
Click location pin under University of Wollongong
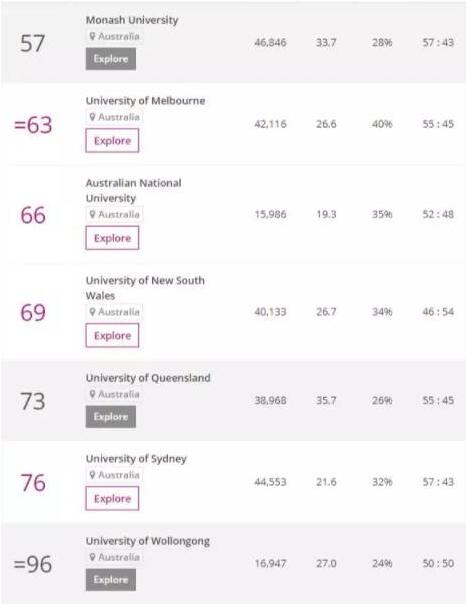pyautogui.click(x=92, y=557)
